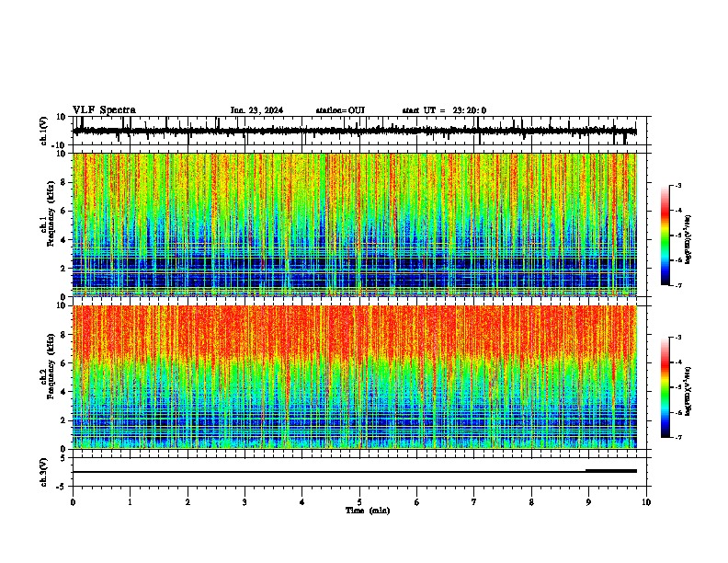Screen dimensions: 728x563
Task: Click the time axis tick label "9"
Action: 588,502
